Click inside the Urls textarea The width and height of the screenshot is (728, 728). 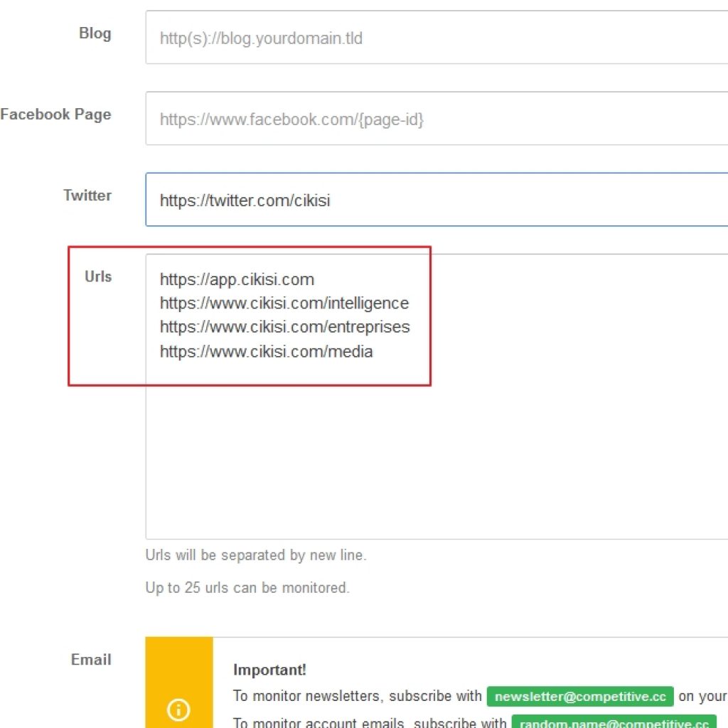[x=437, y=397]
